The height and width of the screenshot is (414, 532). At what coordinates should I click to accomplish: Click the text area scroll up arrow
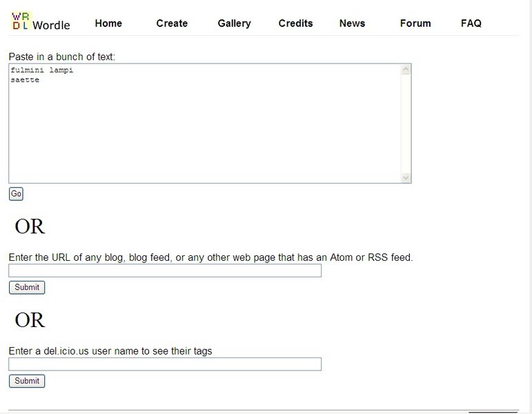(x=406, y=70)
